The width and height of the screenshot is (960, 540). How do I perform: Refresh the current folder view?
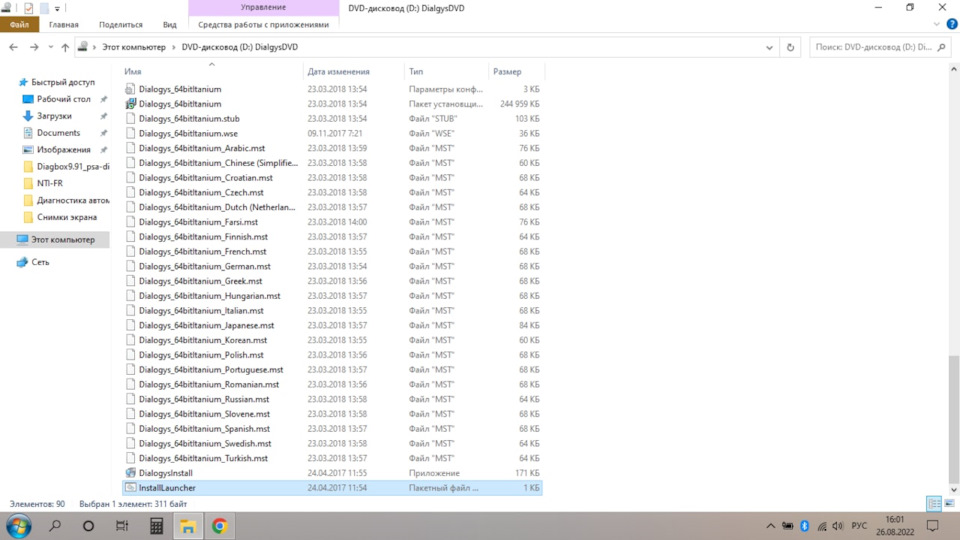pyautogui.click(x=790, y=47)
